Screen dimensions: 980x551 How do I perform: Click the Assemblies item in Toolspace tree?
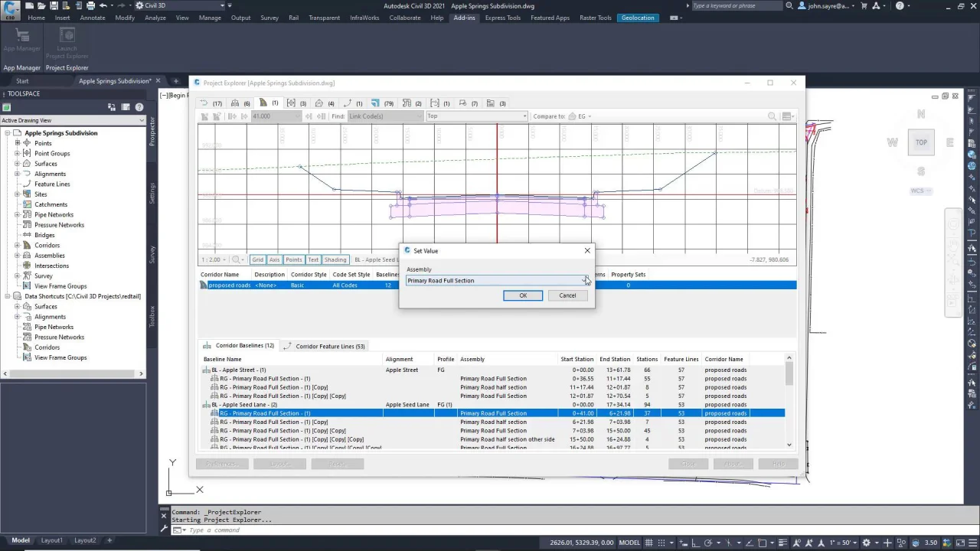click(x=50, y=256)
